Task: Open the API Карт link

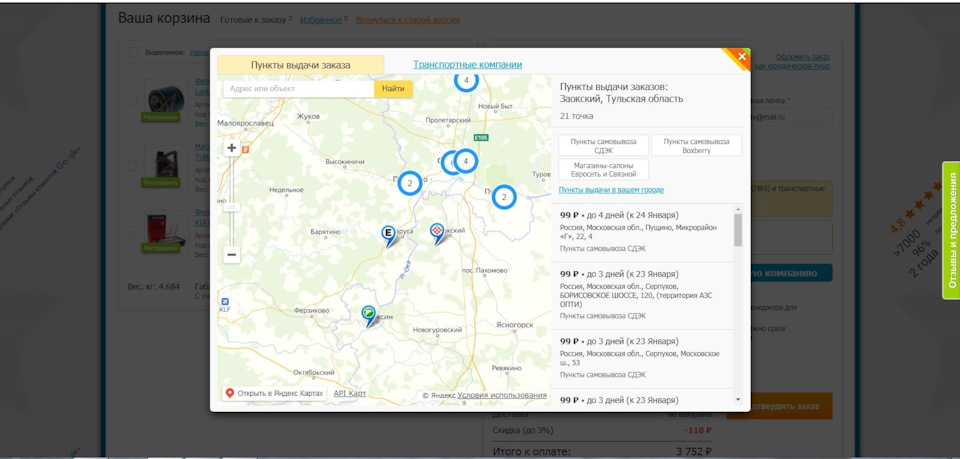Action: (x=350, y=394)
